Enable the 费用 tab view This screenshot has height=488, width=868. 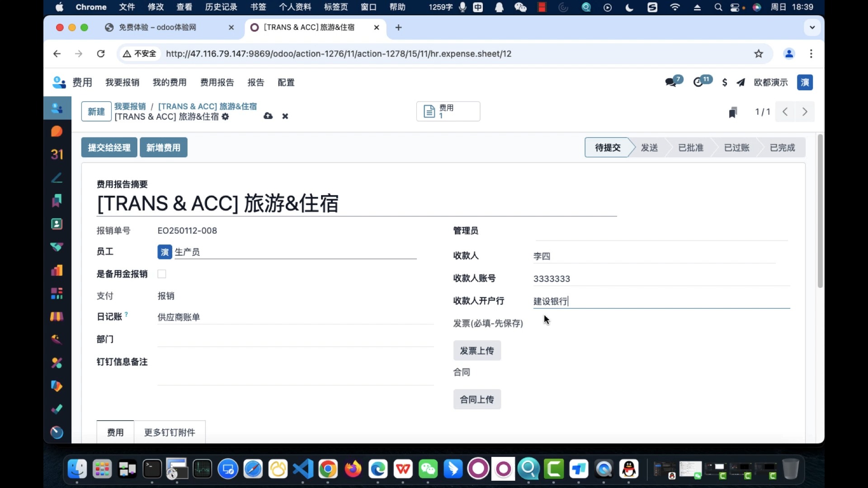(x=116, y=432)
